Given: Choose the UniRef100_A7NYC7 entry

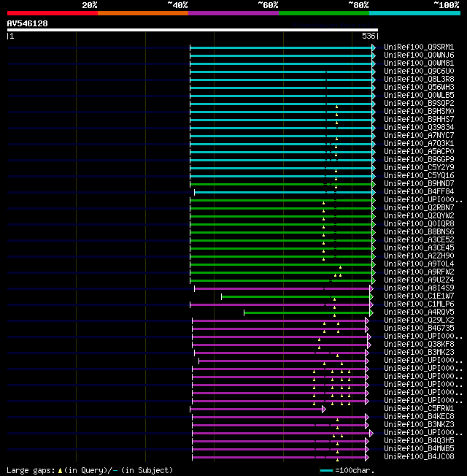Looking at the screenshot, I should coord(419,135).
